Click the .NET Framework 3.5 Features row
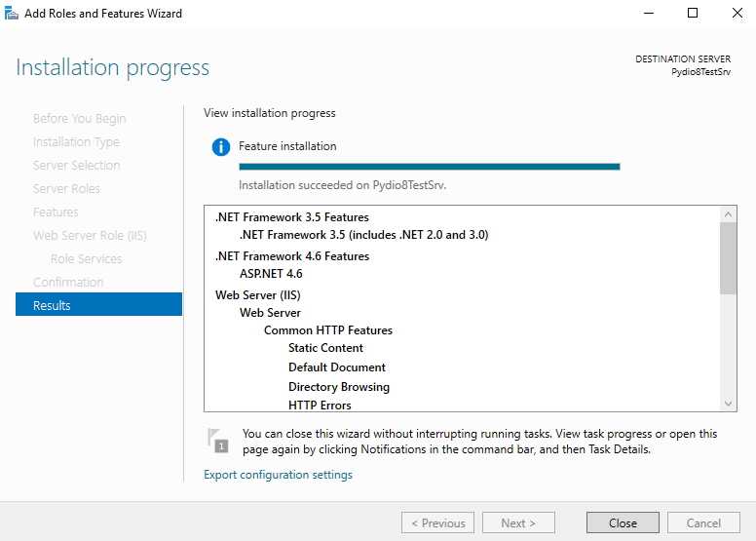Image resolution: width=756 pixels, height=541 pixels. point(291,217)
